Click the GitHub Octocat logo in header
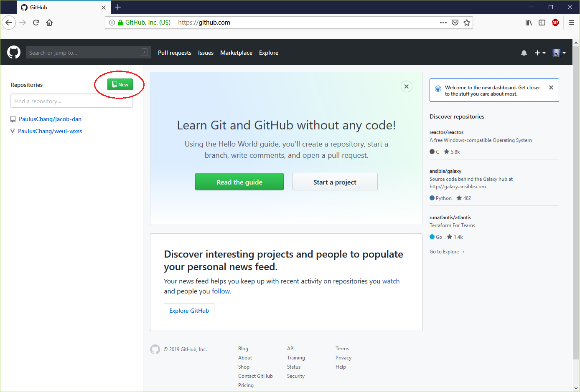The image size is (580, 392). click(14, 52)
